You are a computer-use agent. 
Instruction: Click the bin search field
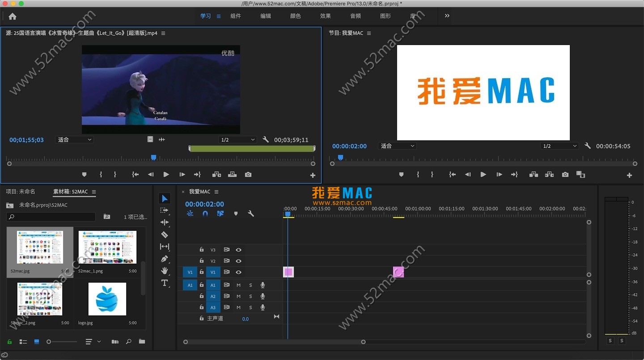pyautogui.click(x=51, y=217)
